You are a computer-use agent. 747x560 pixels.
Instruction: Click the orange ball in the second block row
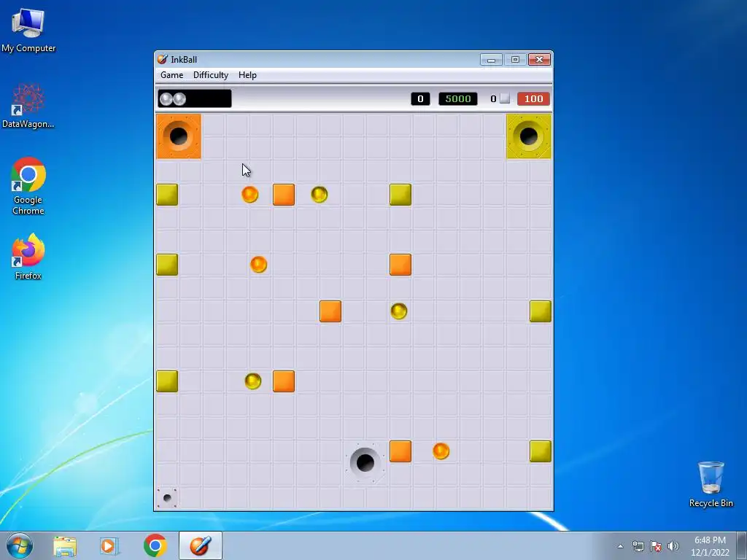[258, 264]
